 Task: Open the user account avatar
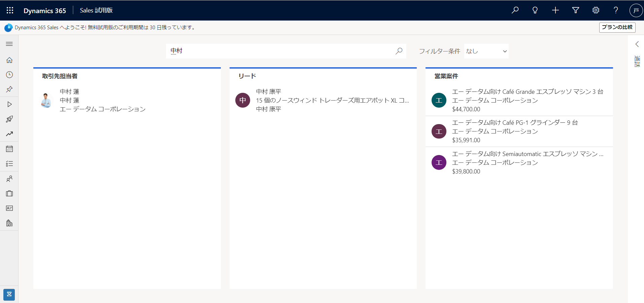point(636,10)
